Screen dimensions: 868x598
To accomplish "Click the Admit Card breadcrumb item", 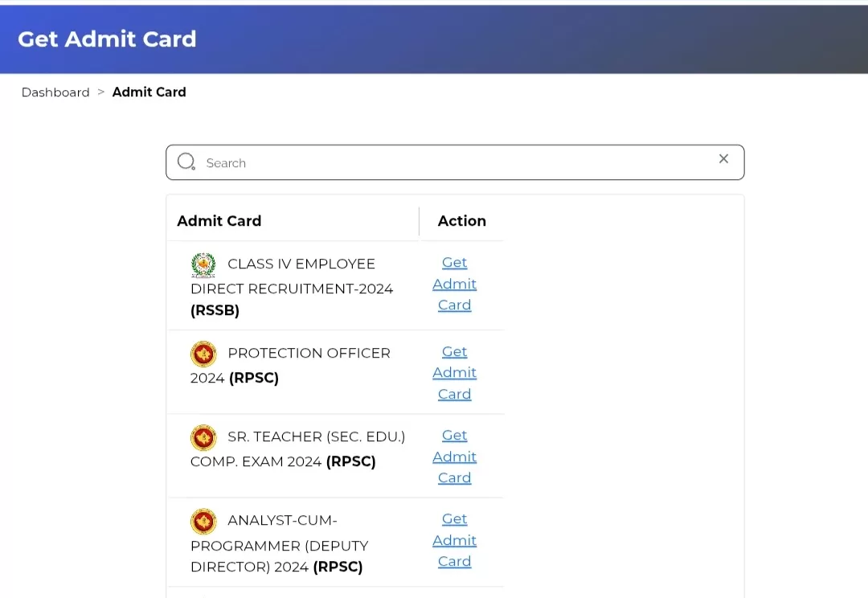I will (149, 92).
